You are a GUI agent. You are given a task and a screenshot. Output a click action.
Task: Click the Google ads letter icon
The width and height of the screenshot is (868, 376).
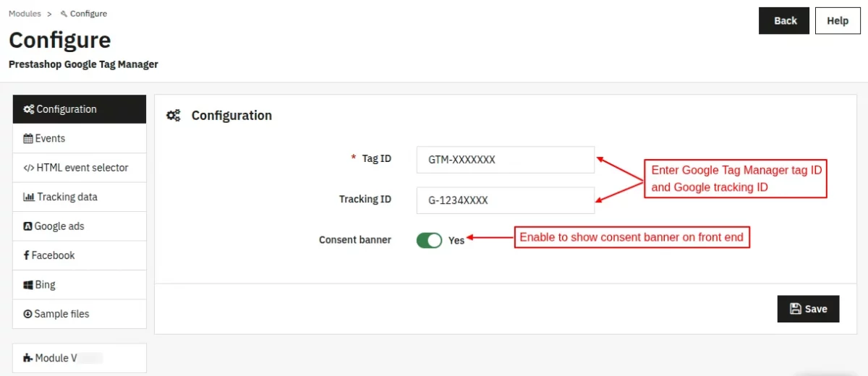(28, 226)
